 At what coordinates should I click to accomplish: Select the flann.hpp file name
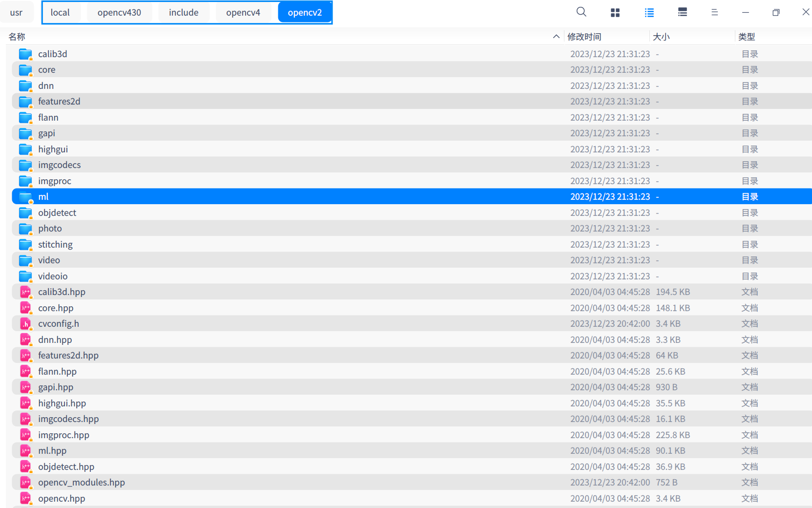(x=57, y=372)
